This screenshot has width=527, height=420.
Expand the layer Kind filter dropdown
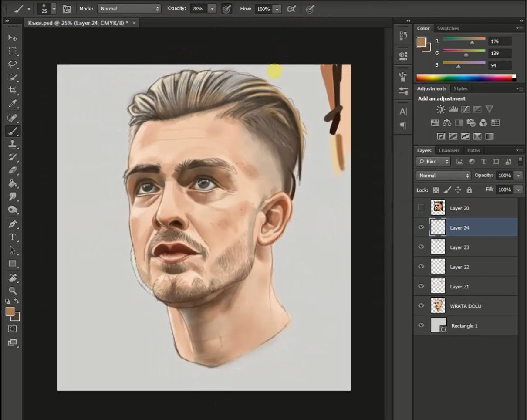pyautogui.click(x=433, y=162)
